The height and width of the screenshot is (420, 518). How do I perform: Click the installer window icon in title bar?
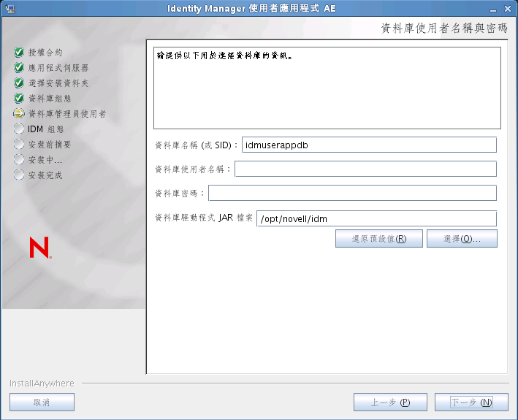[x=10, y=9]
